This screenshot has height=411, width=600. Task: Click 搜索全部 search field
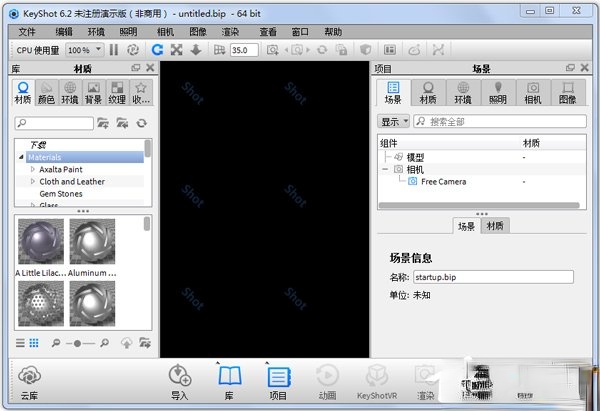500,122
